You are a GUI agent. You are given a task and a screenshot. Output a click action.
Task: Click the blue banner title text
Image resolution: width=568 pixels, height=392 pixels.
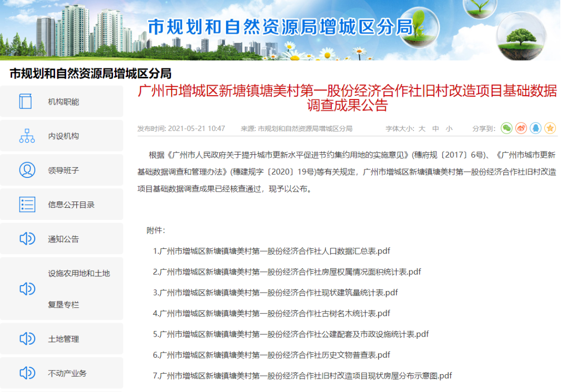point(280,27)
